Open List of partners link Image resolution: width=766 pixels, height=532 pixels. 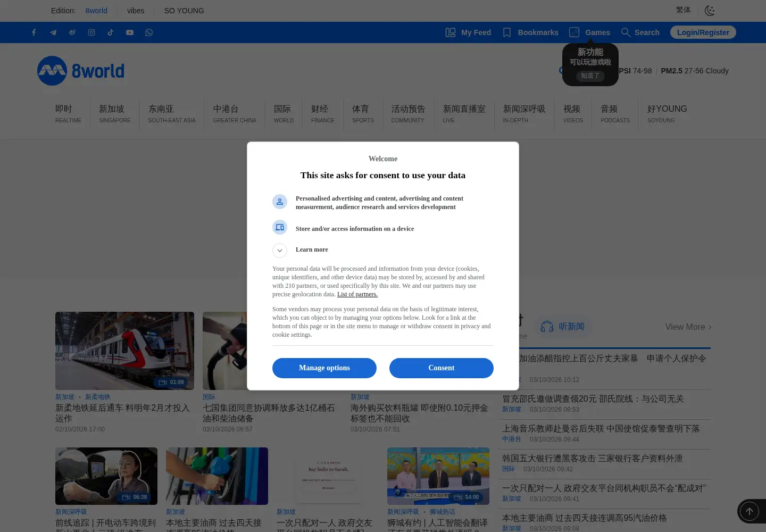tap(357, 294)
